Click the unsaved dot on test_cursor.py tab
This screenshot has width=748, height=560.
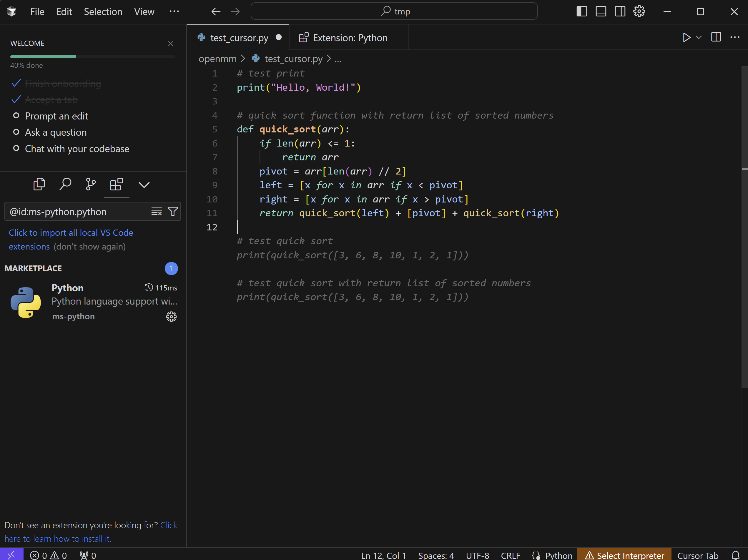[x=279, y=37]
